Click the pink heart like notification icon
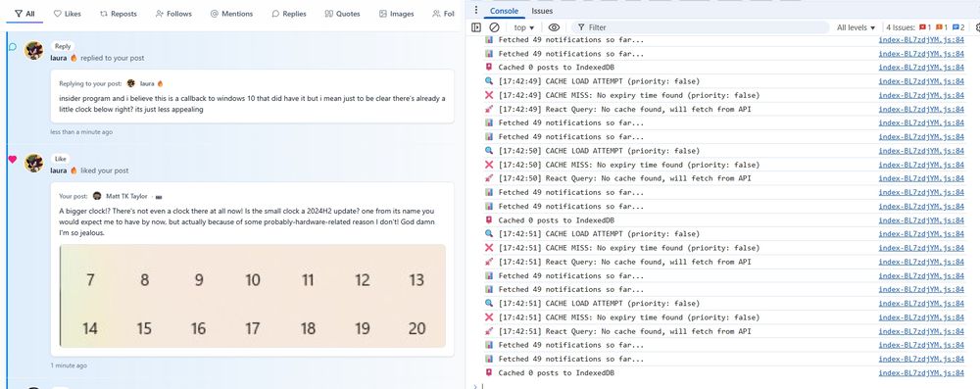Viewport: 980px width, 389px height. pos(12,160)
